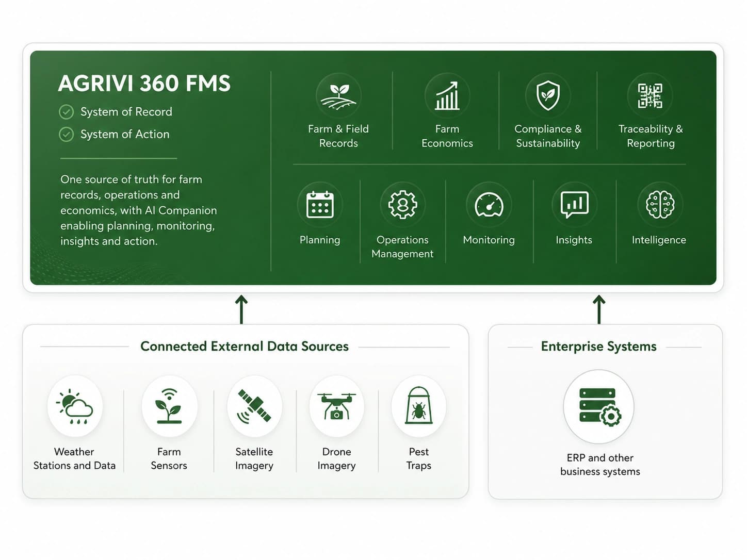Click the checkmark beside System of Action

(x=66, y=135)
